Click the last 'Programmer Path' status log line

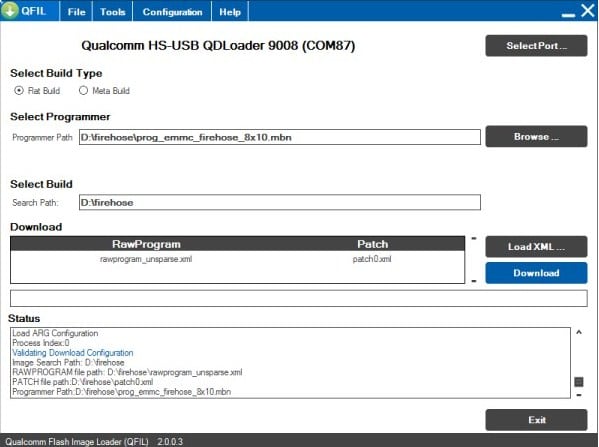point(121,392)
